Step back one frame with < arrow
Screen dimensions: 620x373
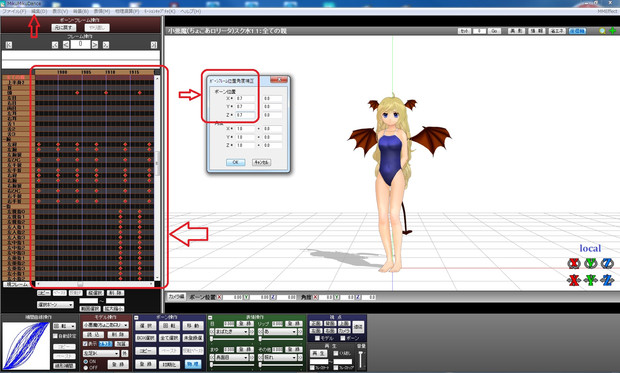tap(66, 45)
